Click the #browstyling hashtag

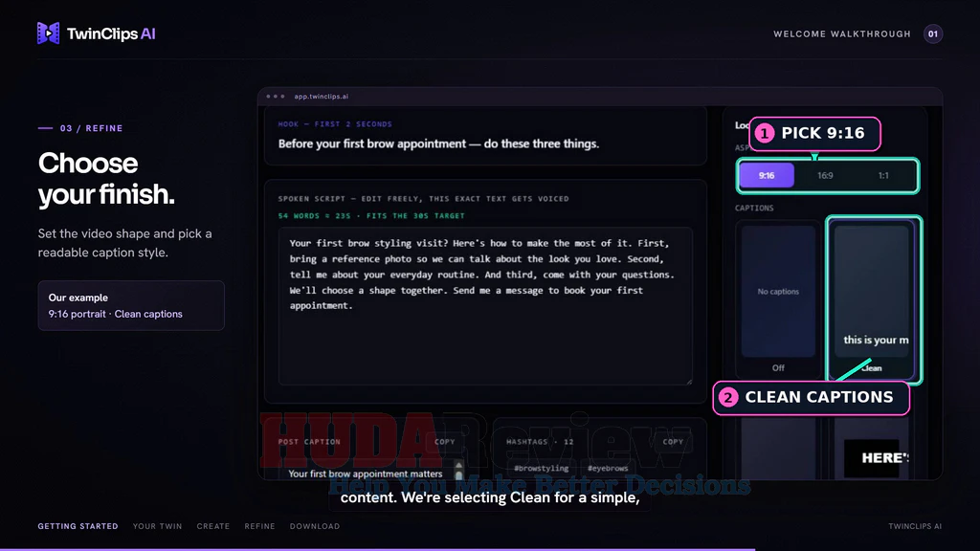click(542, 468)
